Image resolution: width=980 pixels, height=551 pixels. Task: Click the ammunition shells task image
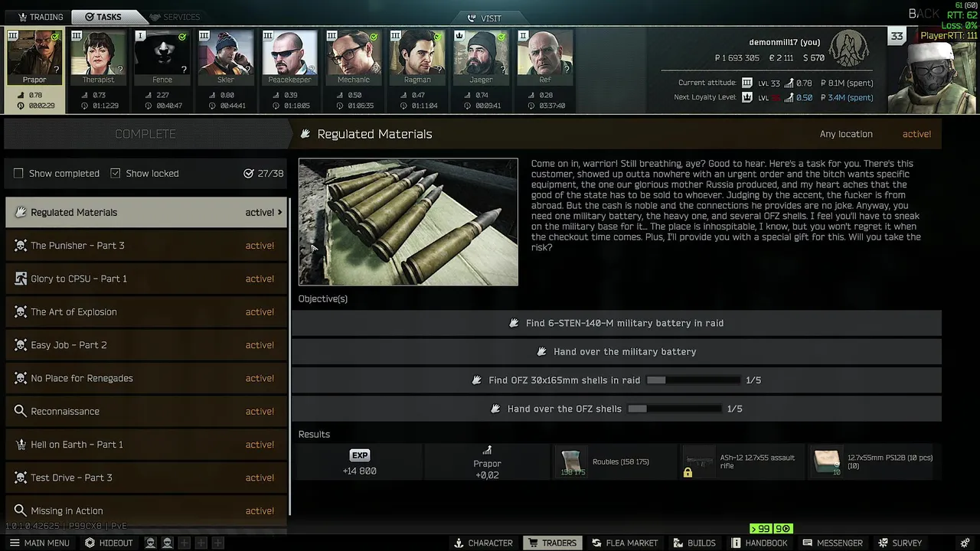pos(408,222)
